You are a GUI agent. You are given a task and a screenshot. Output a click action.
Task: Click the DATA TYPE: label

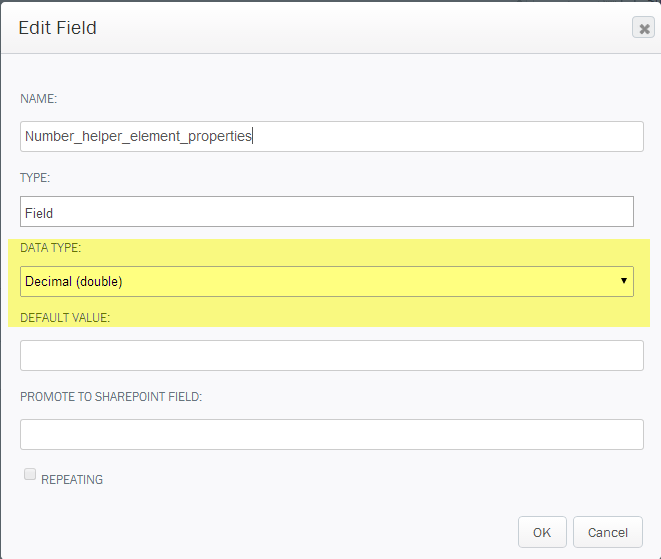click(51, 247)
